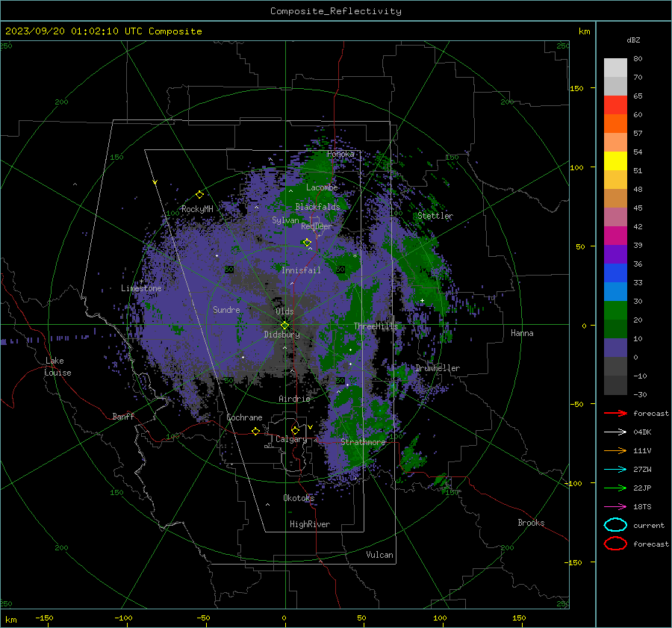Click the yellow diamond marker above Calgary
Image resolution: width=672 pixels, height=628 pixels.
point(295,430)
